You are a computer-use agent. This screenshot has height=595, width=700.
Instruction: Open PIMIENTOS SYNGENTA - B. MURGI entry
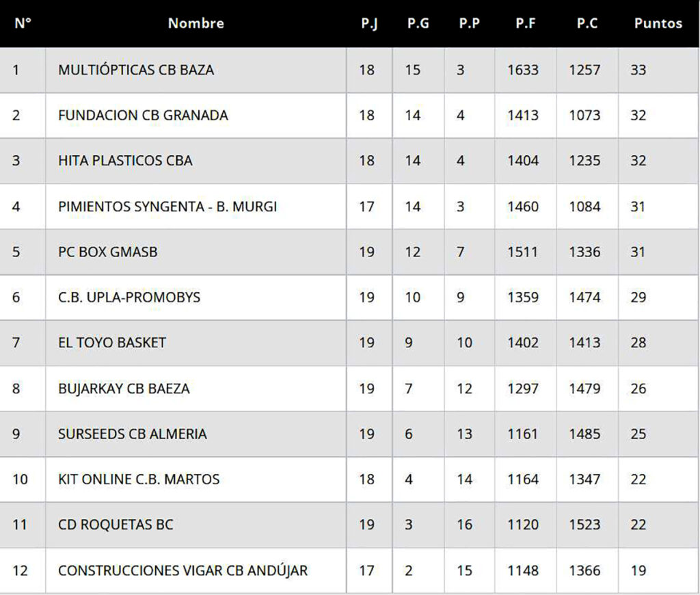(x=167, y=206)
